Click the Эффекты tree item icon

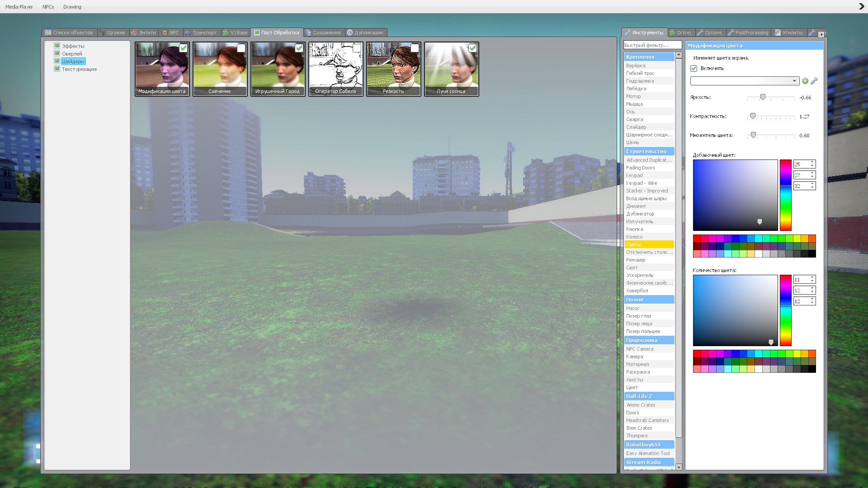click(x=57, y=46)
